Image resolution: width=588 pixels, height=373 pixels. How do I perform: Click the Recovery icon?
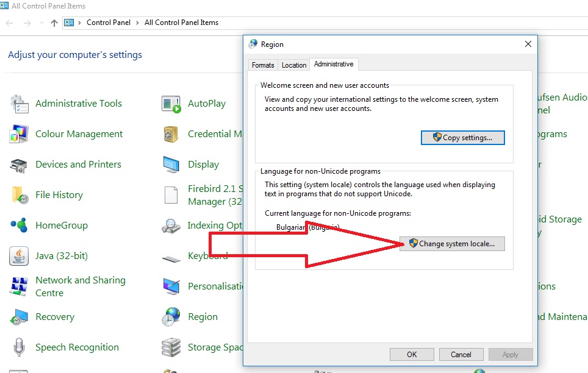20,317
